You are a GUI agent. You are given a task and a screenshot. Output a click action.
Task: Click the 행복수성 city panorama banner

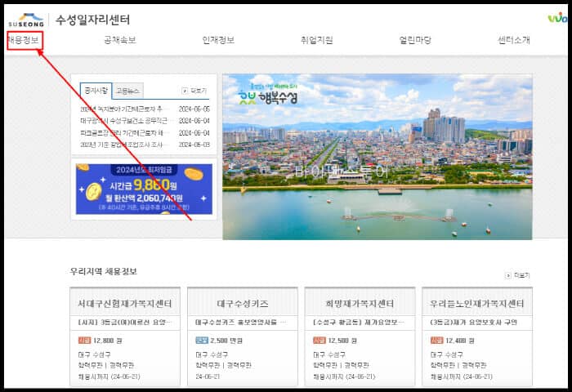tap(378, 157)
